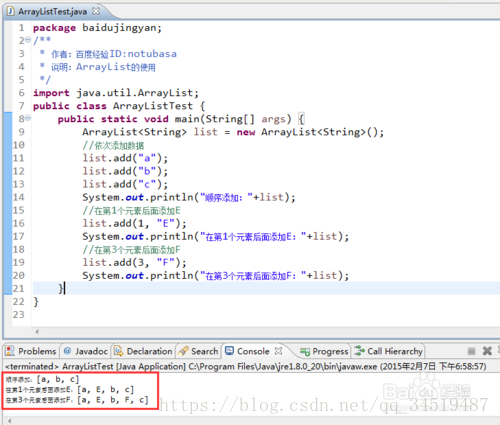Viewport: 500px width, 425px height.
Task: Click the 'new ArrayList<String>()' declaration line
Action: tap(233, 132)
